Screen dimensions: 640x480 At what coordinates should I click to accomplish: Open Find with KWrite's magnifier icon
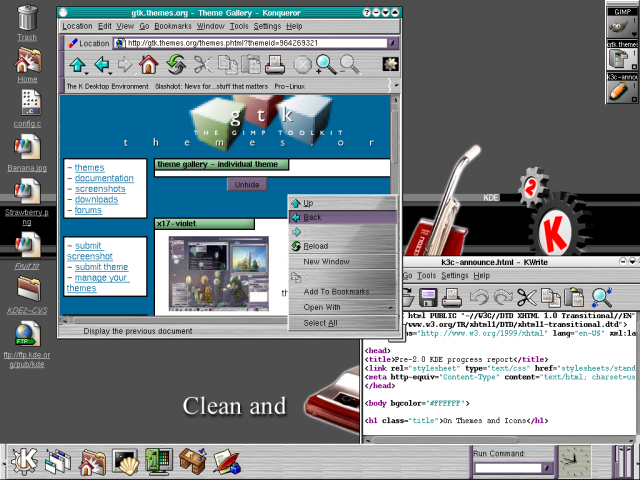[x=601, y=296]
